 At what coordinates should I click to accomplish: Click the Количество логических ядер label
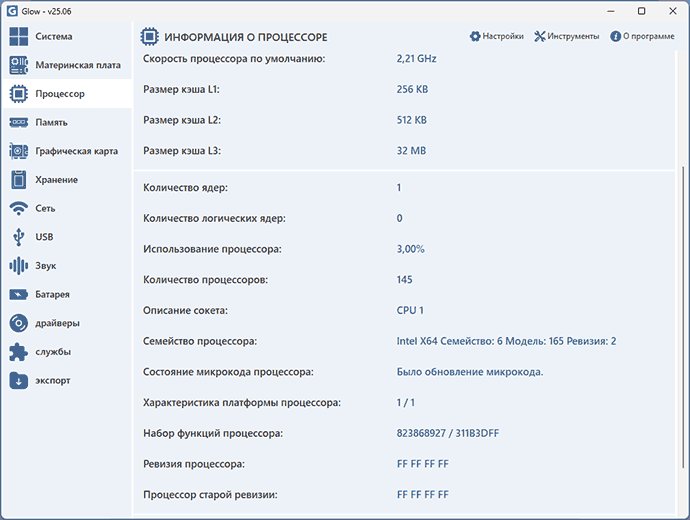pos(214,219)
